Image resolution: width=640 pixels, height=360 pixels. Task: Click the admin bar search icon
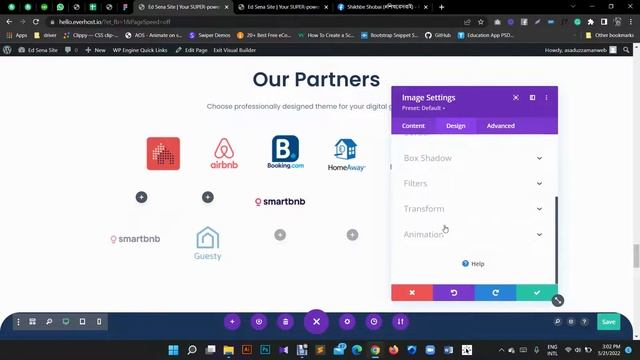[x=626, y=50]
